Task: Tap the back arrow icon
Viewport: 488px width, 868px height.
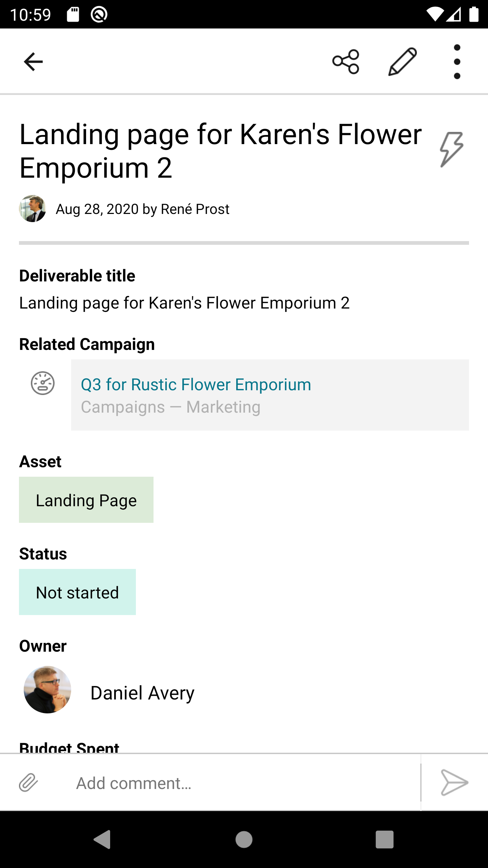Action: coord(33,62)
